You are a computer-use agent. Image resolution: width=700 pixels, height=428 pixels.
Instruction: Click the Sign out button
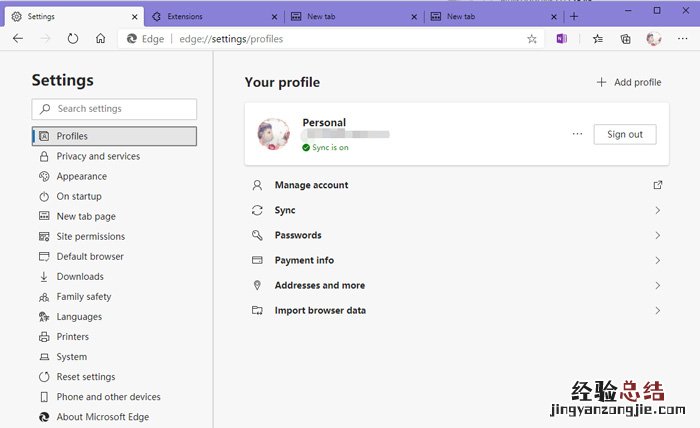pyautogui.click(x=624, y=134)
